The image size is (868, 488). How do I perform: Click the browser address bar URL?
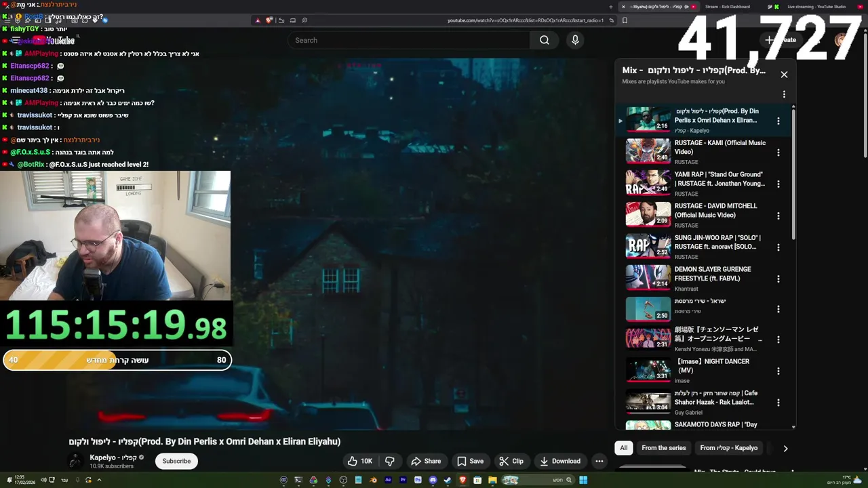[x=526, y=20]
